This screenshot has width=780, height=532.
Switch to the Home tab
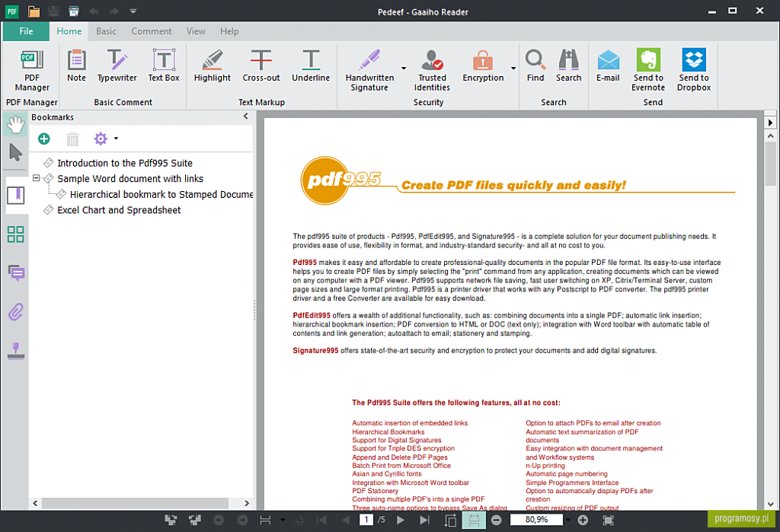coord(69,31)
